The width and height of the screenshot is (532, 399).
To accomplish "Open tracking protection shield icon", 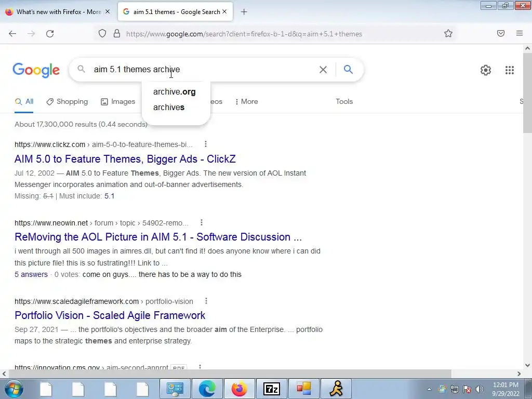I will [102, 34].
